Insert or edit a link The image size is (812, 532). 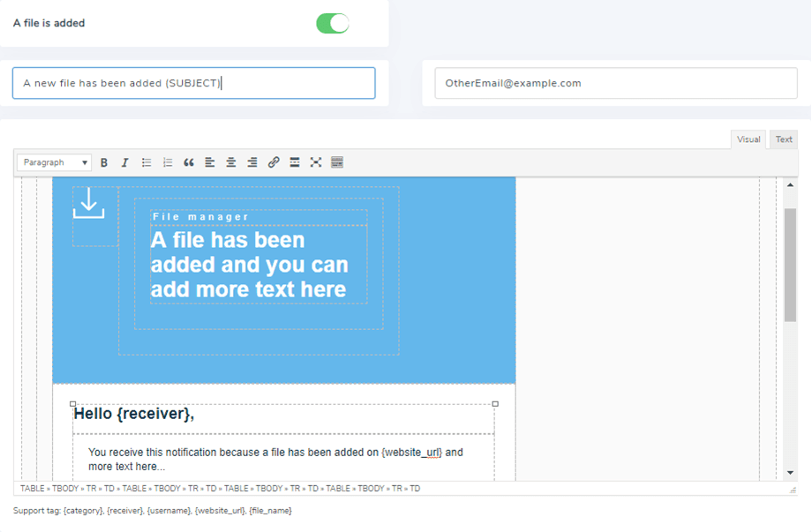pos(274,162)
